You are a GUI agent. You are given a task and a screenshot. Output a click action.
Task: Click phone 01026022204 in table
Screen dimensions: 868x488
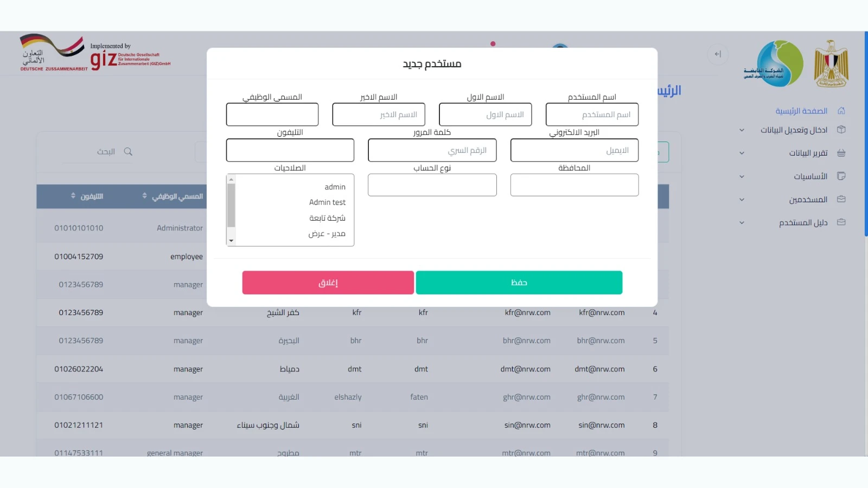click(79, 369)
